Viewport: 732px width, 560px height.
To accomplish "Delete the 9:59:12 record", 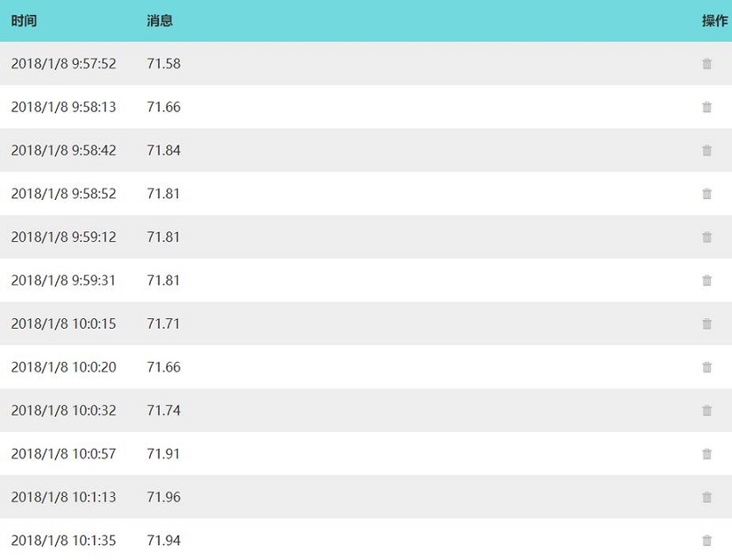I will click(707, 237).
